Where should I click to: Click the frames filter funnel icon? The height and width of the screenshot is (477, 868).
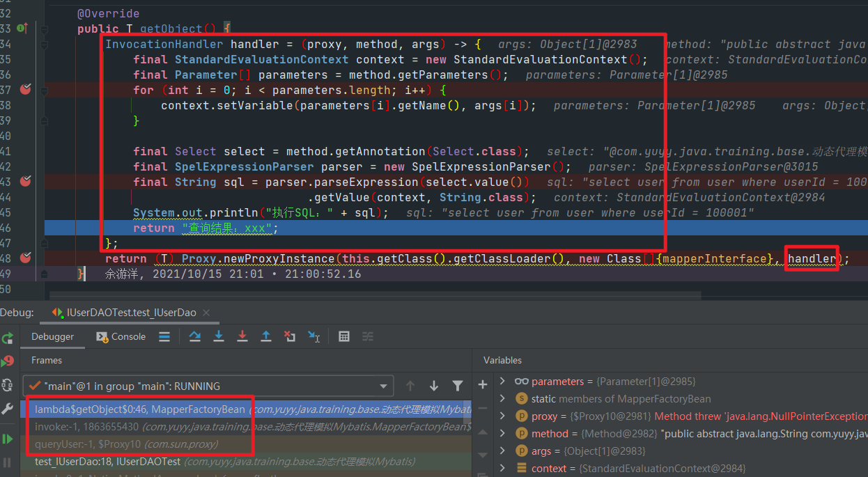pyautogui.click(x=458, y=386)
